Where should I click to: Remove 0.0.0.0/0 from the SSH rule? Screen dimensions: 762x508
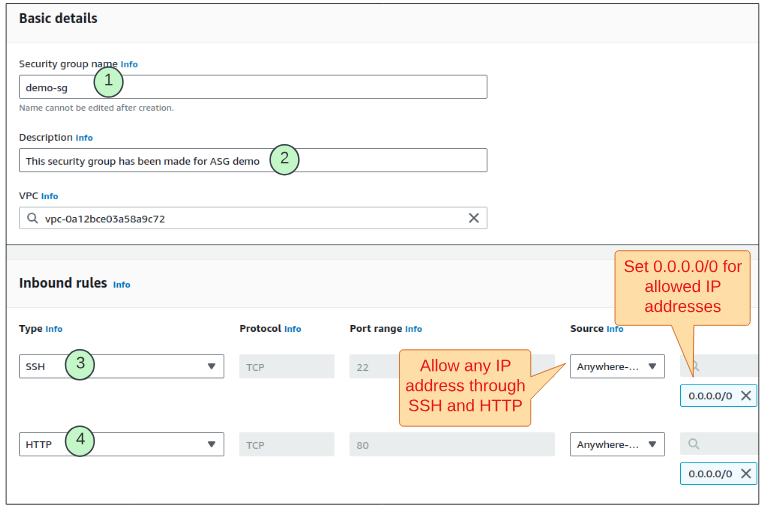click(746, 395)
